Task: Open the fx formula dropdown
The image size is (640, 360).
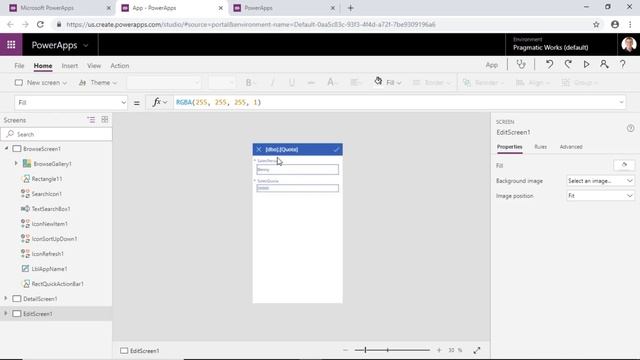Action: 160,102
